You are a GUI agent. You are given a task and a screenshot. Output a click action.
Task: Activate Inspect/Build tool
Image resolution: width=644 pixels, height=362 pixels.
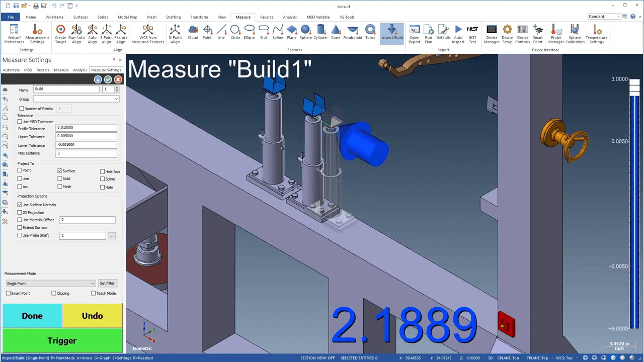(x=392, y=33)
